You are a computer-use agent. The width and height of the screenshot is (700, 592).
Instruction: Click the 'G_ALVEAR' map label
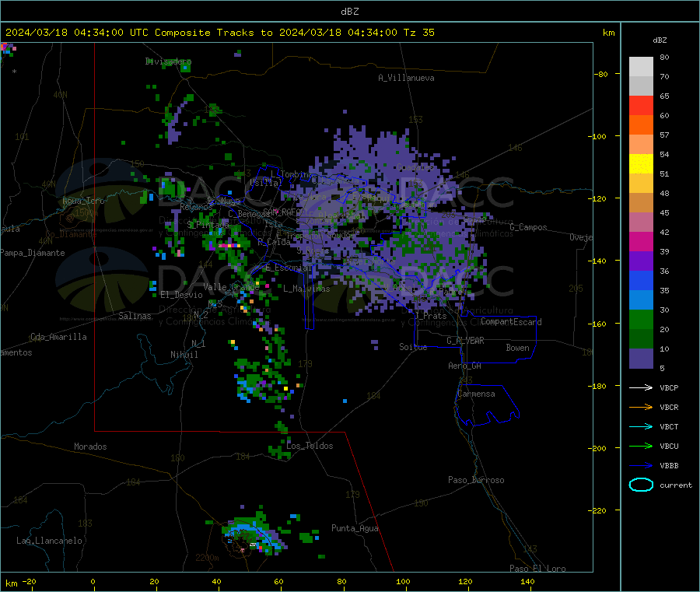[x=465, y=341]
